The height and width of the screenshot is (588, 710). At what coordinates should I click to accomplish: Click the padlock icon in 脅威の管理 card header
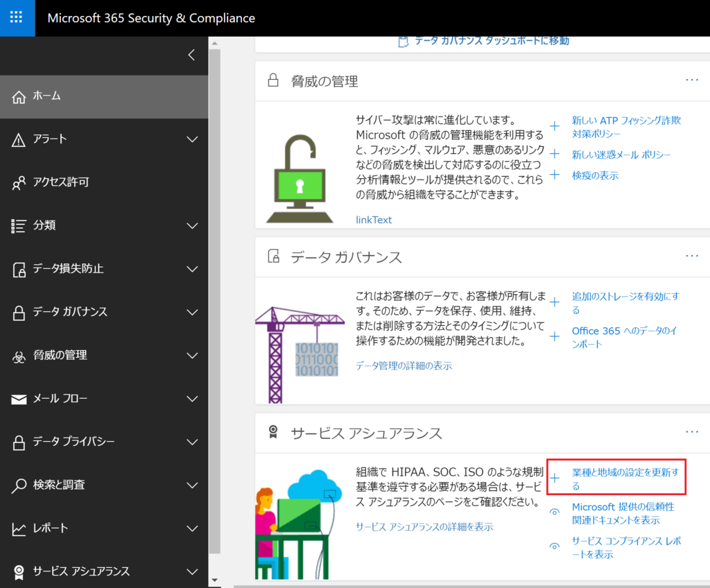[273, 80]
